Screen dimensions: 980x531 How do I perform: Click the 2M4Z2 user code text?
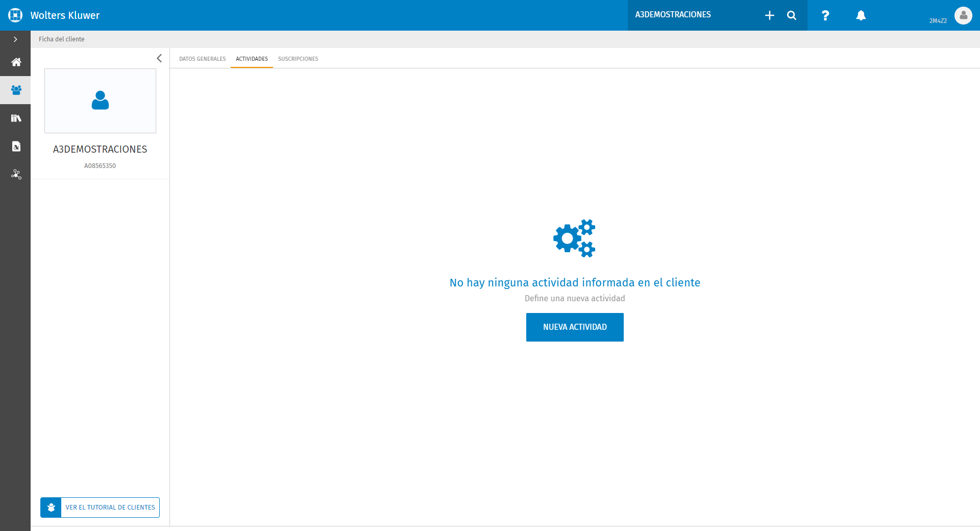[x=938, y=21]
